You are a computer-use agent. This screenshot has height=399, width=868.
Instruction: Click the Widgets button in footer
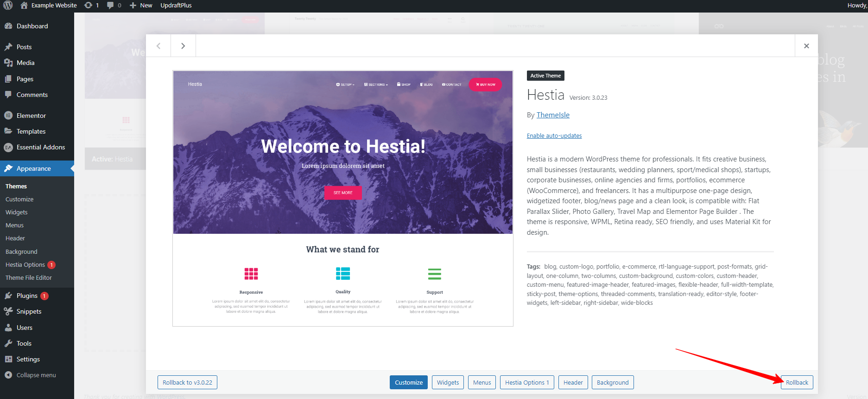(448, 382)
